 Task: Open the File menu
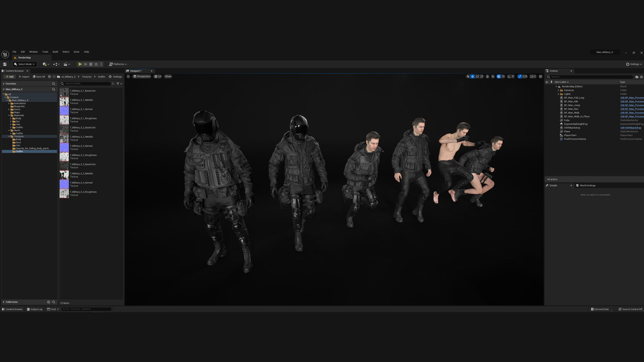(x=14, y=52)
